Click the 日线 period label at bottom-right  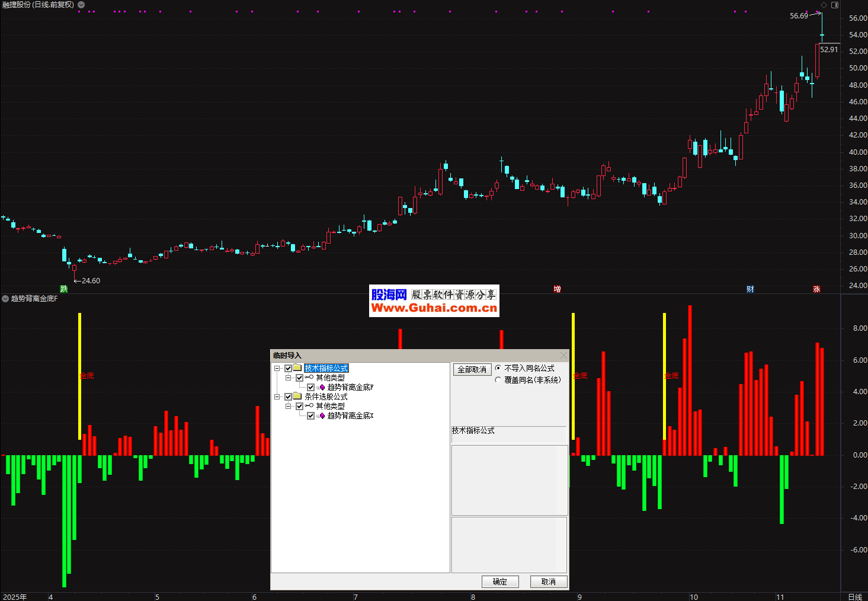coord(855,597)
